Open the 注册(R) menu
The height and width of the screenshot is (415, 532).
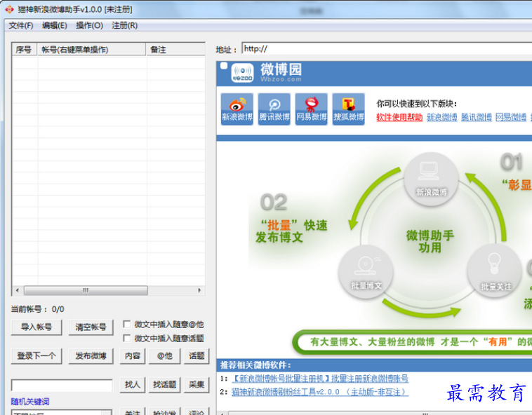point(124,26)
